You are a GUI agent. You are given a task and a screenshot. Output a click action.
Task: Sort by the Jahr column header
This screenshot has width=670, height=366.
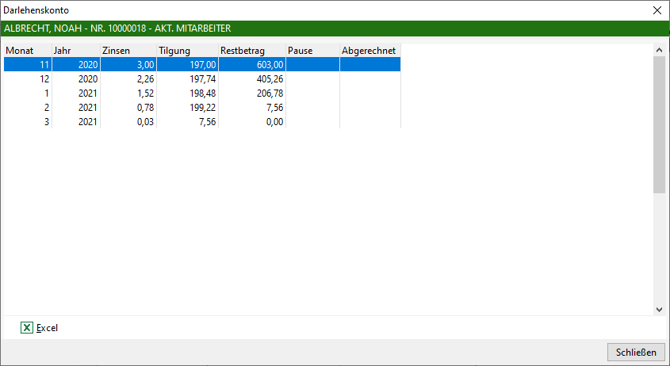point(76,50)
